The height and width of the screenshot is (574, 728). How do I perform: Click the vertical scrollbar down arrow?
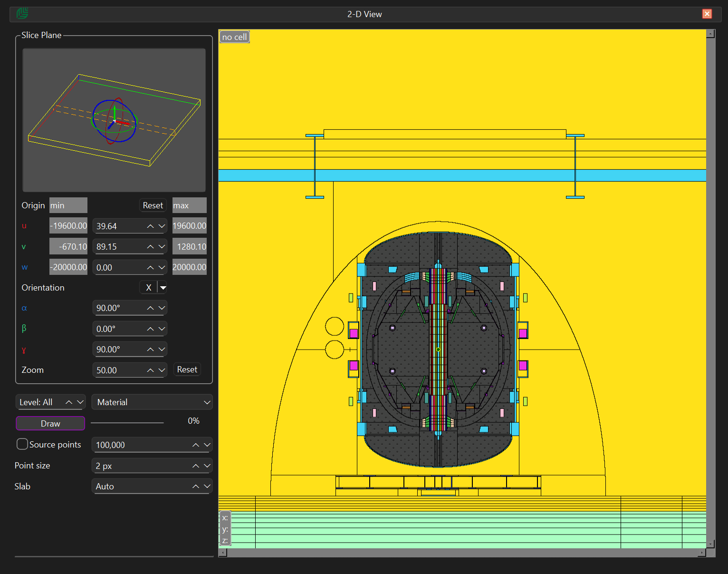(x=711, y=544)
